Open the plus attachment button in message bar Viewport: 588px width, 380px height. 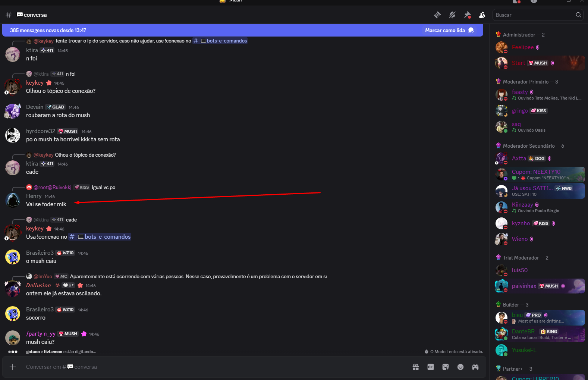(x=13, y=367)
